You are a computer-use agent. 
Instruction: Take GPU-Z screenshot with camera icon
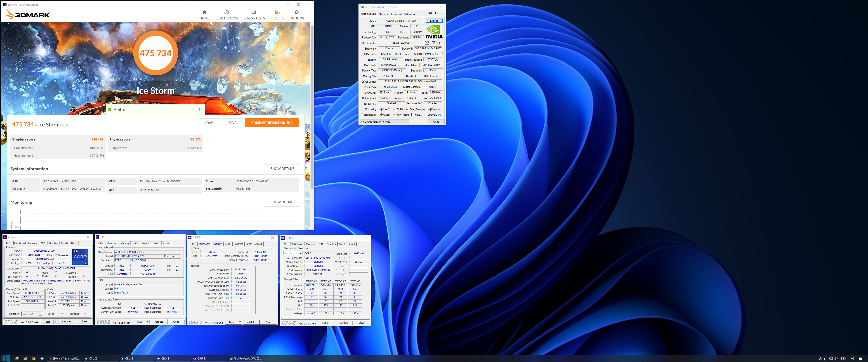430,13
